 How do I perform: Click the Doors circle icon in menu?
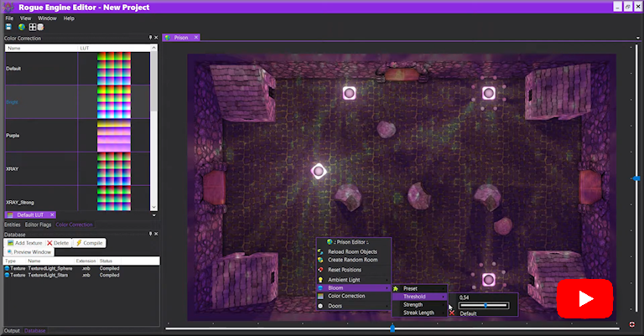[320, 306]
